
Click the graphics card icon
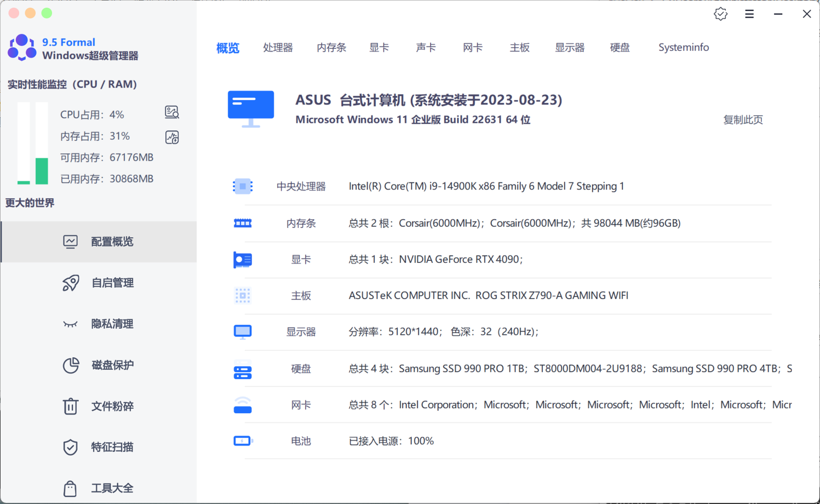point(243,260)
